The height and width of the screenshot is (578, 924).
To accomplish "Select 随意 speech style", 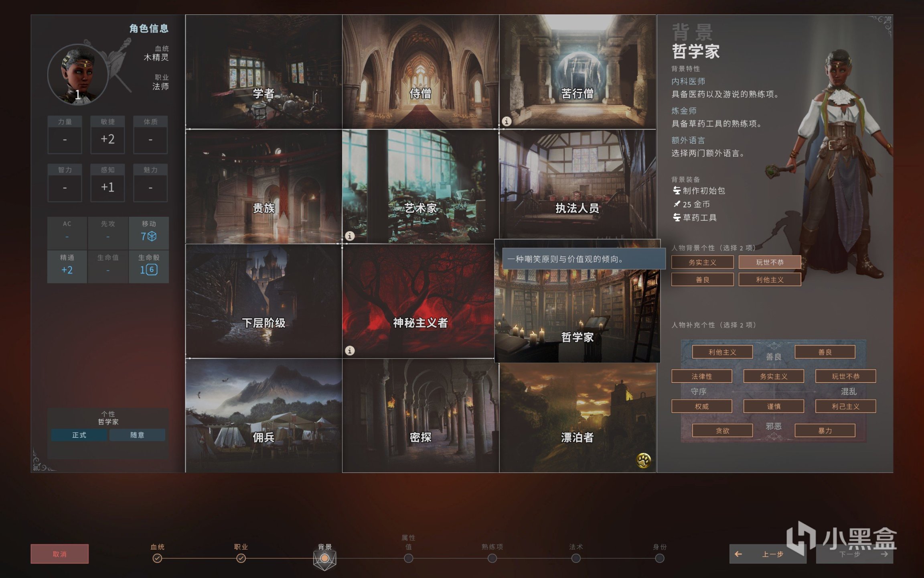I will (137, 435).
